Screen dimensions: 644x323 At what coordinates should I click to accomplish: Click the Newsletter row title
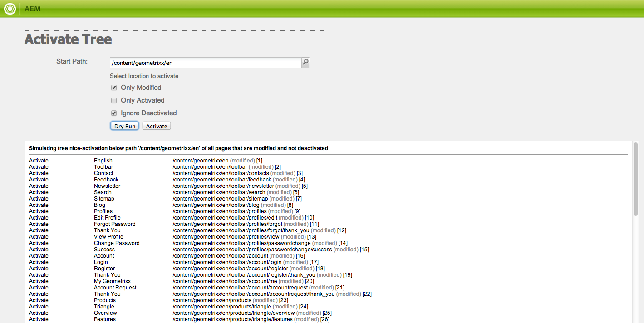click(x=107, y=186)
